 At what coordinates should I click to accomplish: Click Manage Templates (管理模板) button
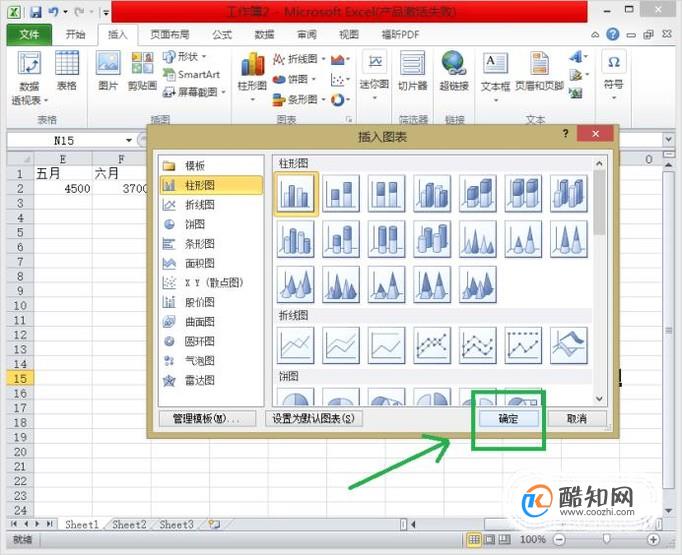(208, 418)
